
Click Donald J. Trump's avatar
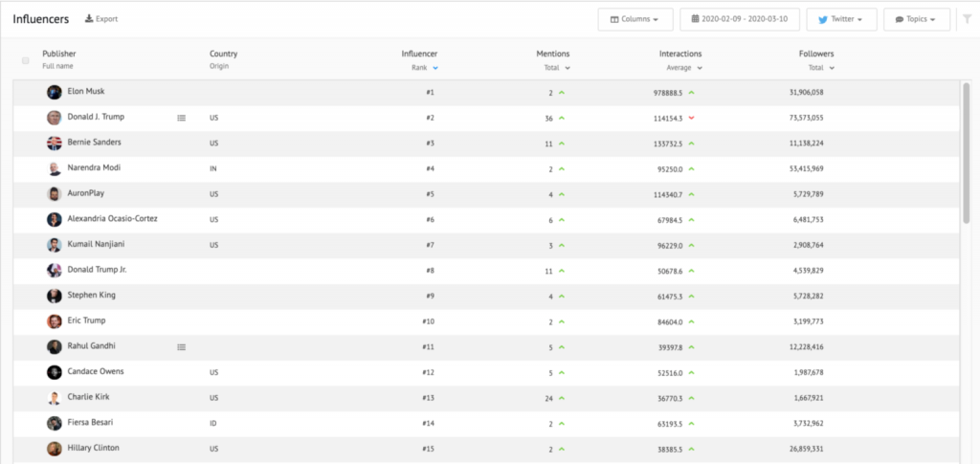tap(55, 118)
